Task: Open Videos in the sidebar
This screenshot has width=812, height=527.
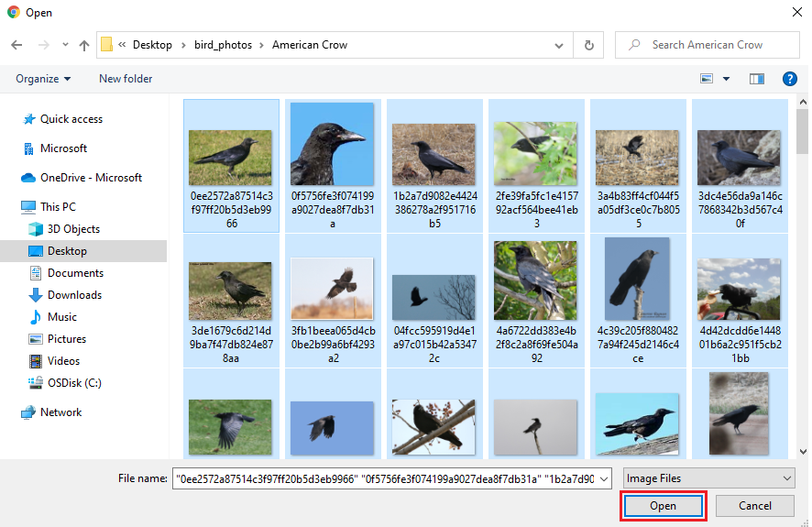Action: (54, 361)
